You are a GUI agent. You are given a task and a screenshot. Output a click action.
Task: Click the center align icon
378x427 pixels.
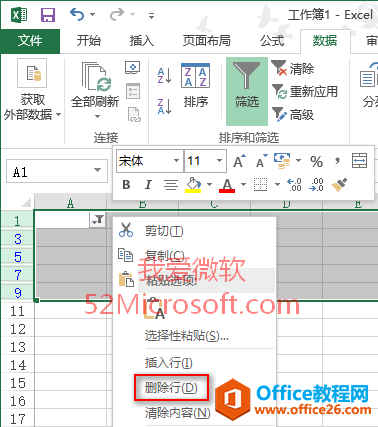pos(171,184)
